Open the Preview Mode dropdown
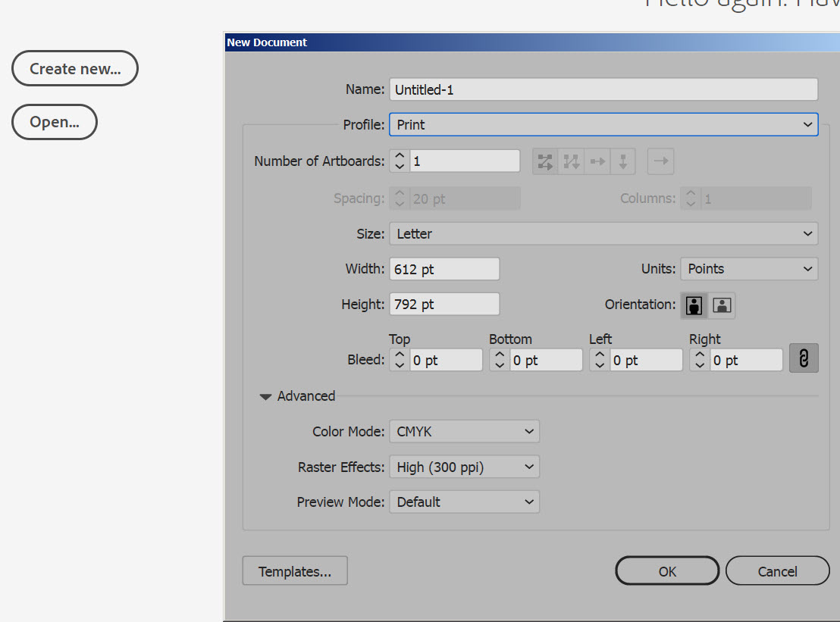Viewport: 840px width, 622px height. 464,502
